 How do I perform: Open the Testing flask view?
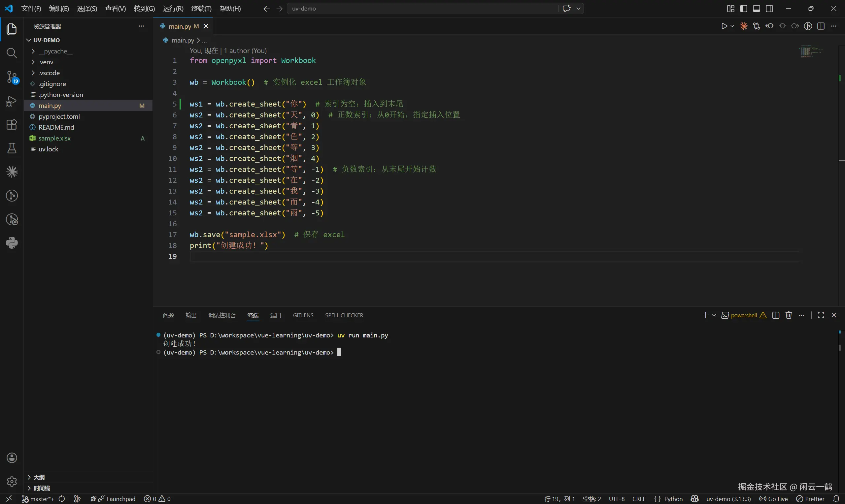12,148
